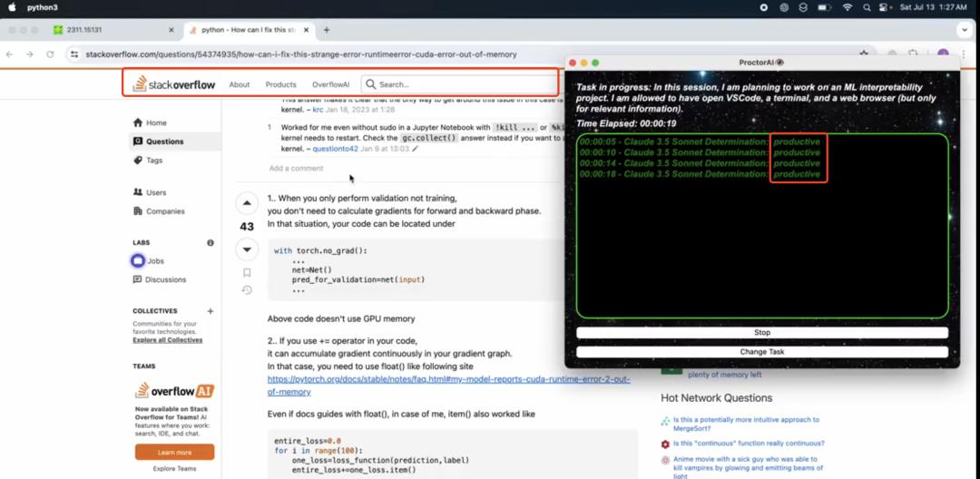Reload the current page
This screenshot has height=479, width=980.
point(50,54)
